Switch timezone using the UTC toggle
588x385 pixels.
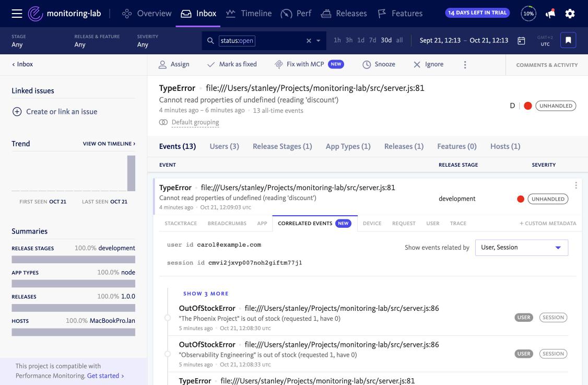point(545,41)
